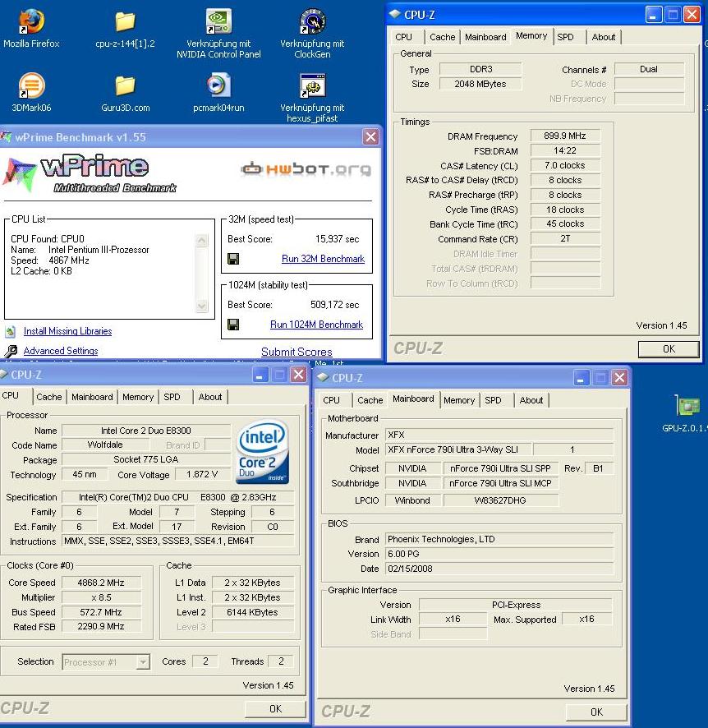The width and height of the screenshot is (708, 728).
Task: Open About tab in Mainboard window
Action: coord(531,400)
